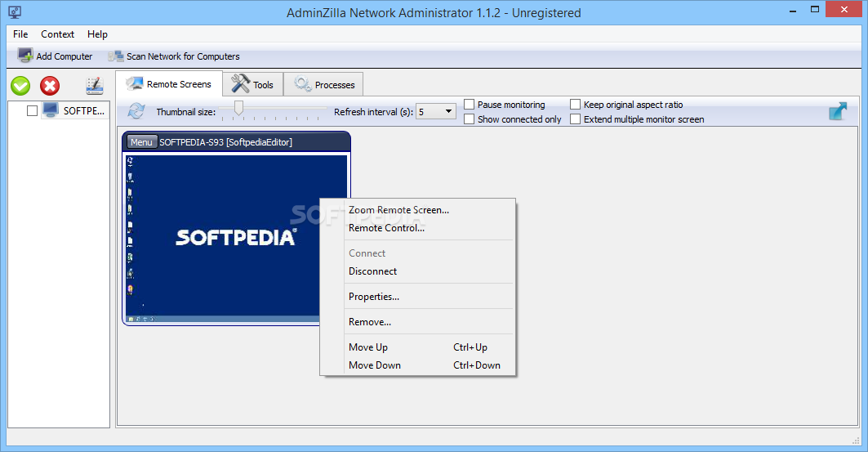The height and width of the screenshot is (452, 868).
Task: Maximize the AdminZilla window
Action: pyautogui.click(x=815, y=9)
